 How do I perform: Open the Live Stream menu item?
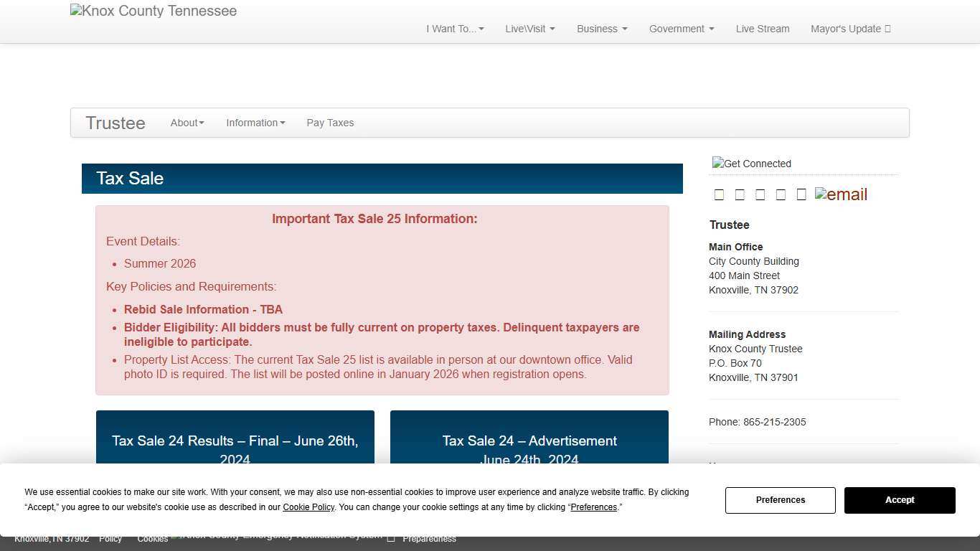pos(762,29)
